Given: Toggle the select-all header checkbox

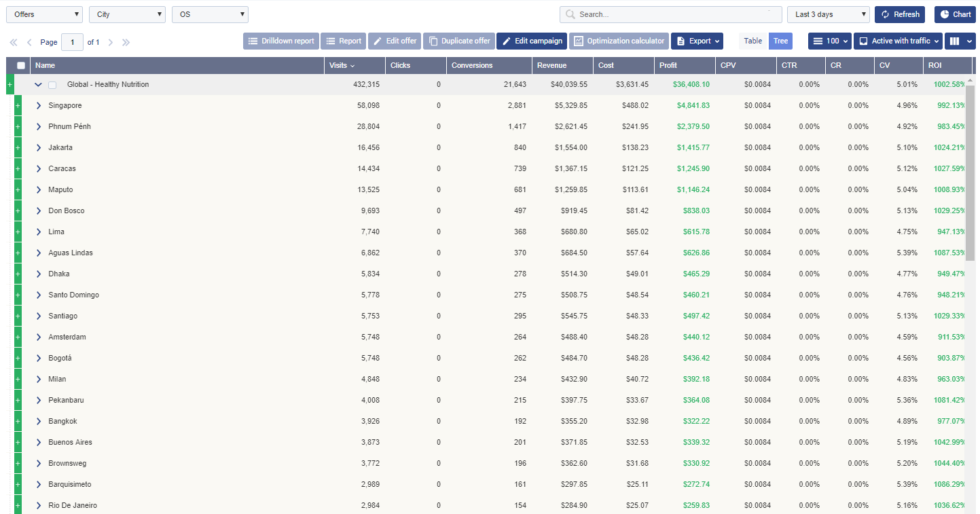Looking at the screenshot, I should click(21, 66).
